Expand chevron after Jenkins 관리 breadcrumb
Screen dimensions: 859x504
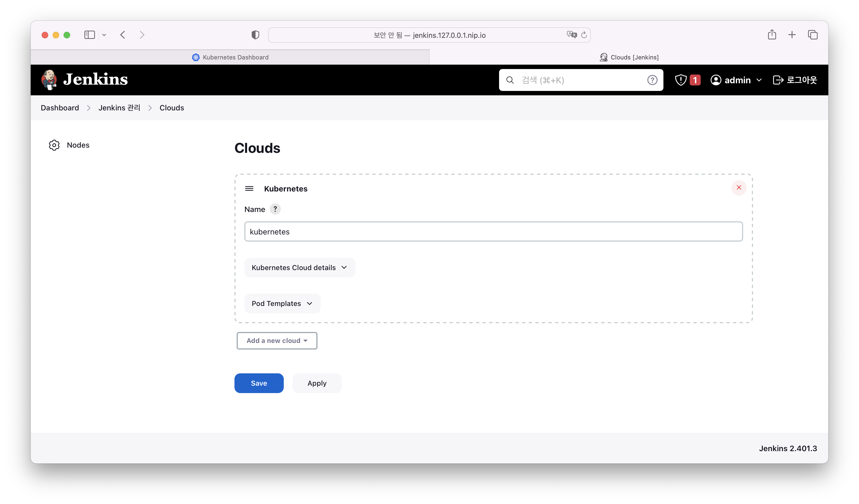(150, 108)
